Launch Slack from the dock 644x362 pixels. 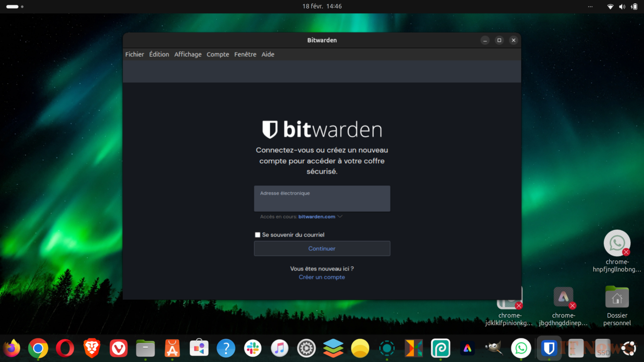(x=253, y=349)
